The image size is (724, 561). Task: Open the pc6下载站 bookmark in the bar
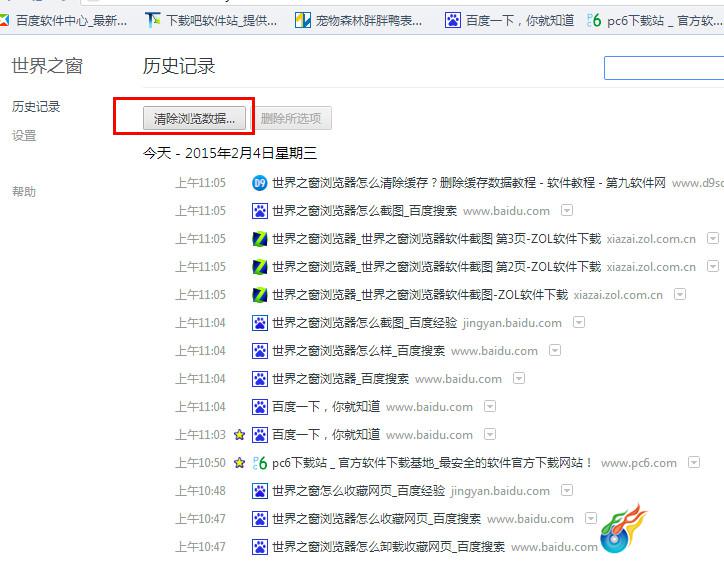click(x=655, y=20)
